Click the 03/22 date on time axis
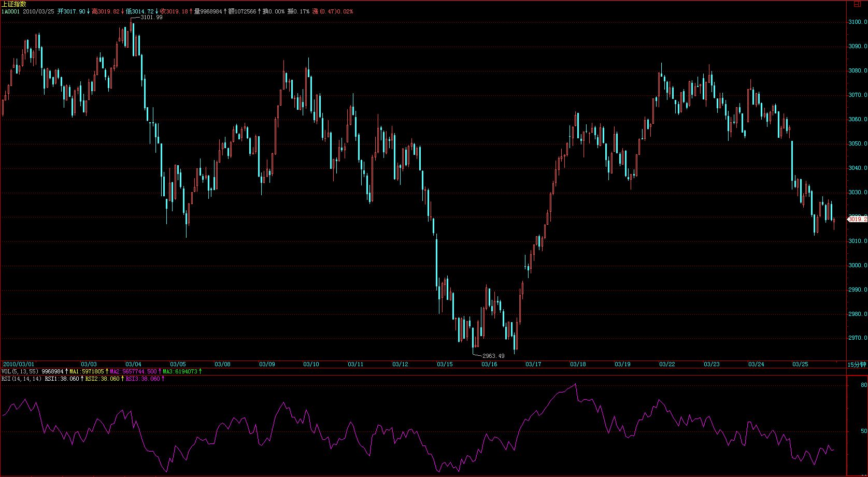 pos(667,364)
